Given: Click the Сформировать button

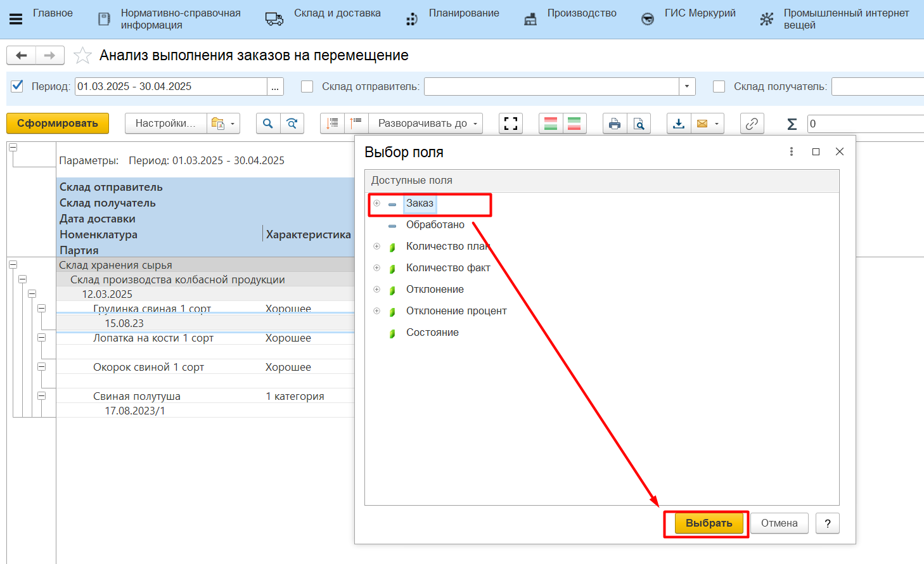Looking at the screenshot, I should [x=58, y=124].
